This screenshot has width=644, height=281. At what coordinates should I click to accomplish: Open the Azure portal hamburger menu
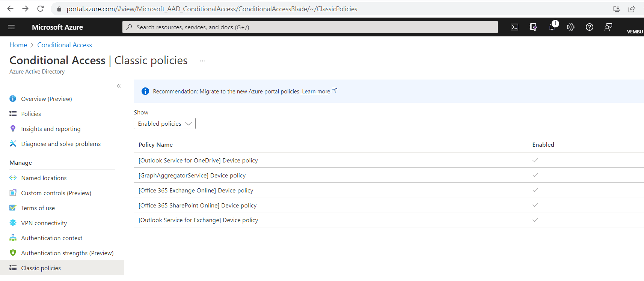[11, 27]
